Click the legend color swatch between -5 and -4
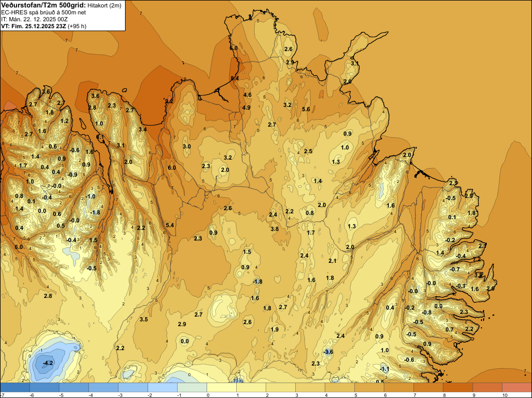Viewport: 532px width, 398px height. [74, 387]
